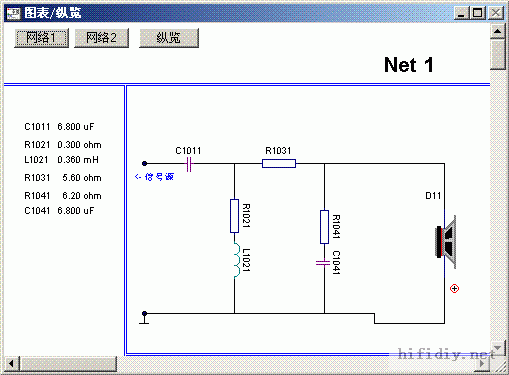The width and height of the screenshot is (509, 375).
Task: Click the red plus polarity marker
Action: pyautogui.click(x=454, y=288)
